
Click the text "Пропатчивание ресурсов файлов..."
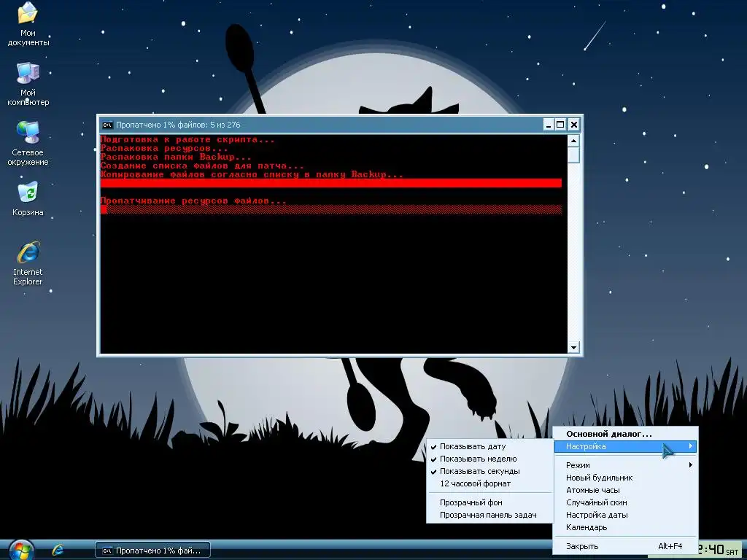click(193, 201)
